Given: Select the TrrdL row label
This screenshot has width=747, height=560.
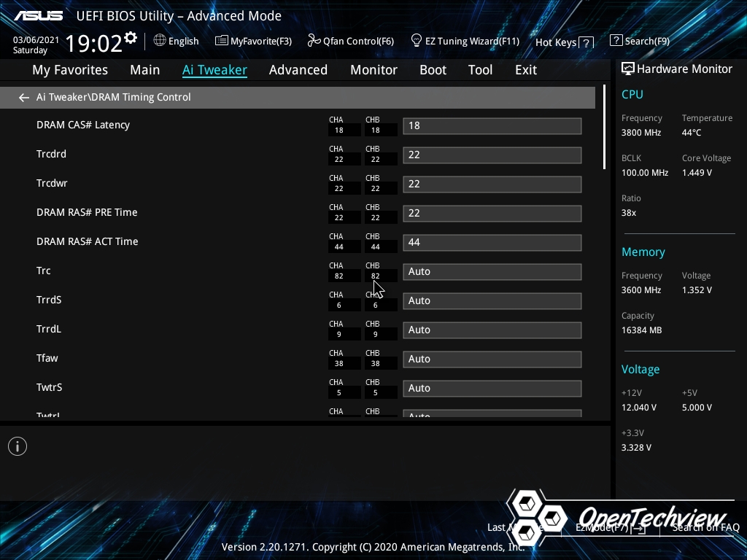Looking at the screenshot, I should [49, 329].
